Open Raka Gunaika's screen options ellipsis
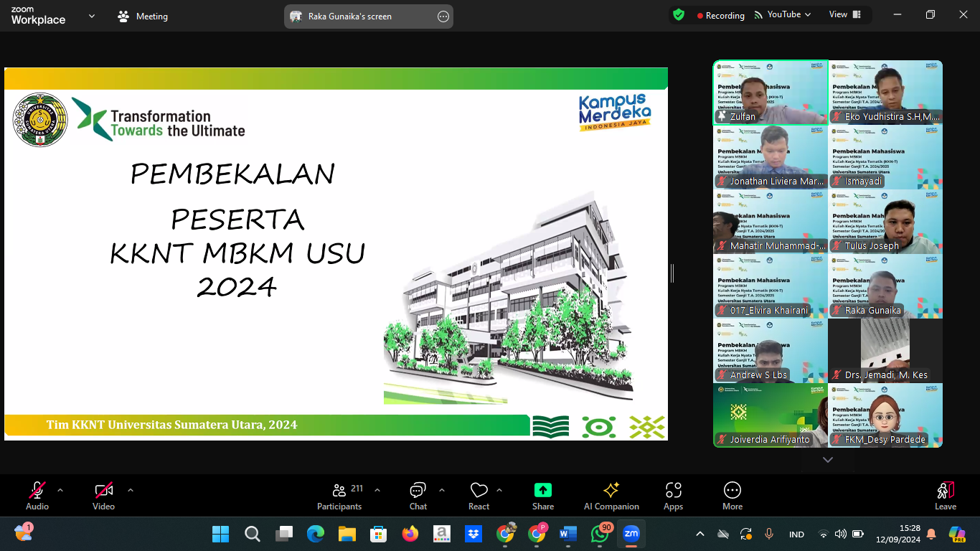Image resolution: width=980 pixels, height=551 pixels. pos(443,17)
